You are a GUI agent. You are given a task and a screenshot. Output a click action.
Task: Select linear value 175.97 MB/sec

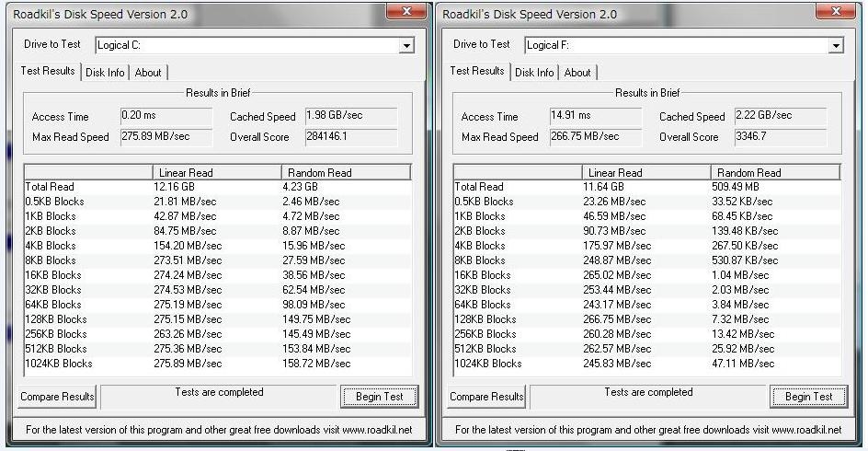click(617, 246)
